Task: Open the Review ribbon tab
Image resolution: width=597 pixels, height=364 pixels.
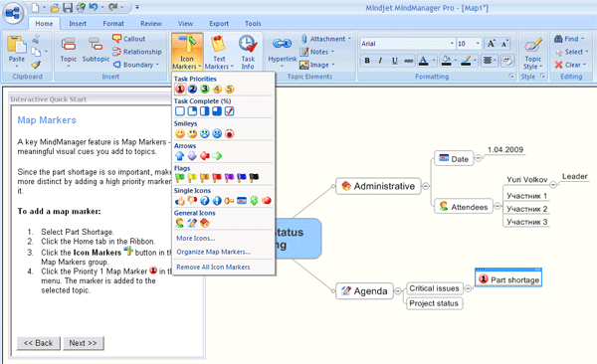Action: click(151, 24)
